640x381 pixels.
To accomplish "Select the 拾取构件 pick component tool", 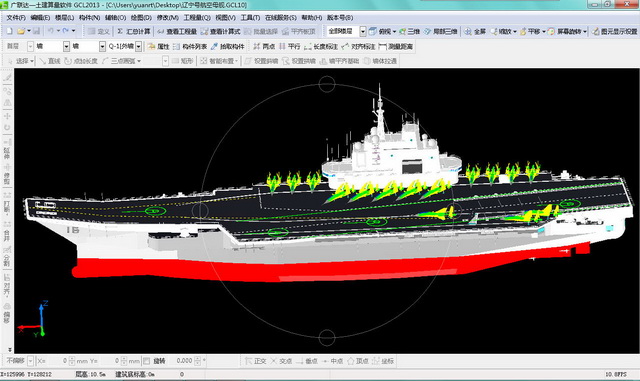I will point(228,47).
